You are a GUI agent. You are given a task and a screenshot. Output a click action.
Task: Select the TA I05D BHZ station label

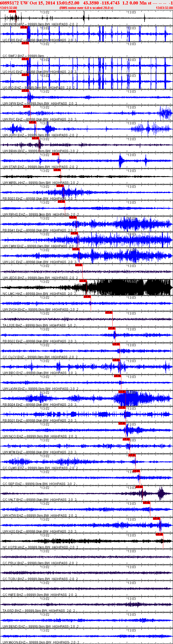pyautogui.click(x=12, y=611)
